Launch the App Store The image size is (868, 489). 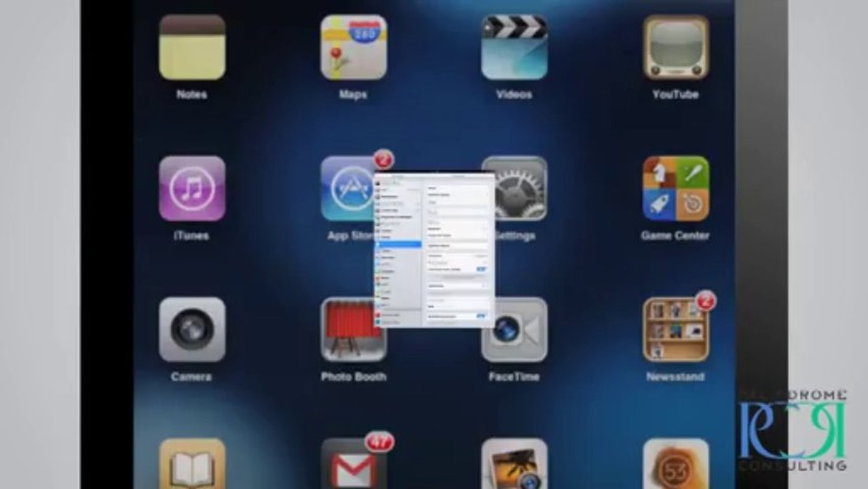347,188
